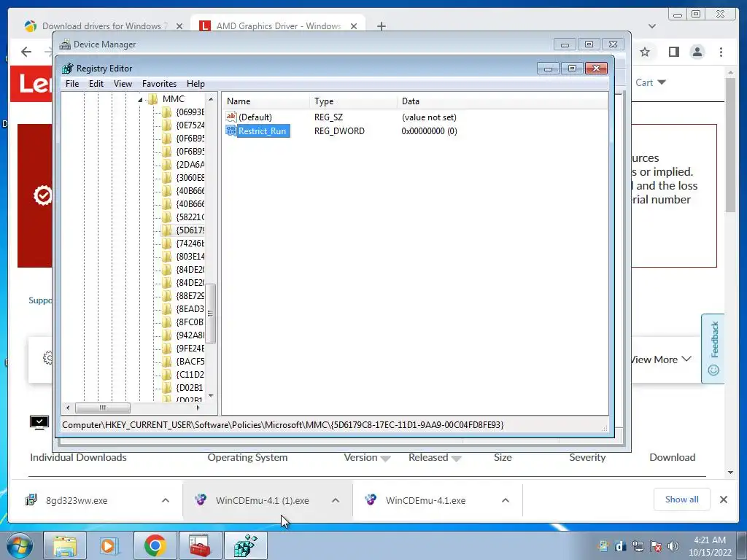The image size is (747, 560).
Task: Click the 0x00000000 (0) data cell
Action: (x=429, y=131)
